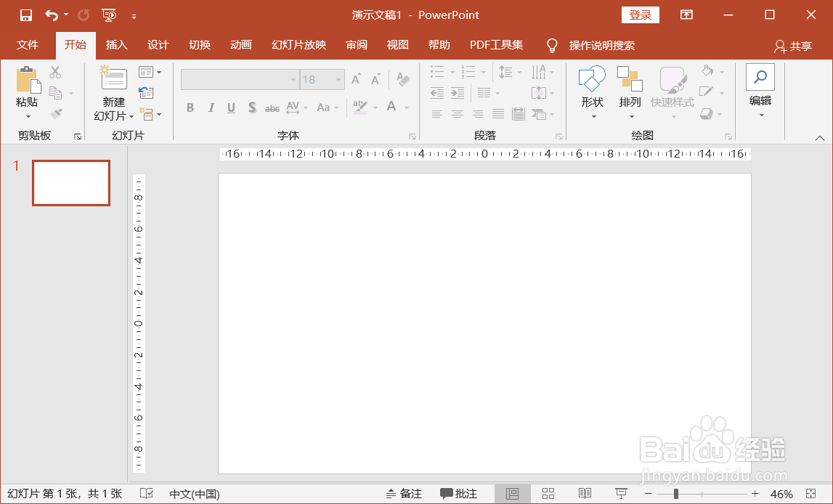The image size is (833, 504).
Task: Open the 幻灯片放映 tab
Action: (298, 45)
